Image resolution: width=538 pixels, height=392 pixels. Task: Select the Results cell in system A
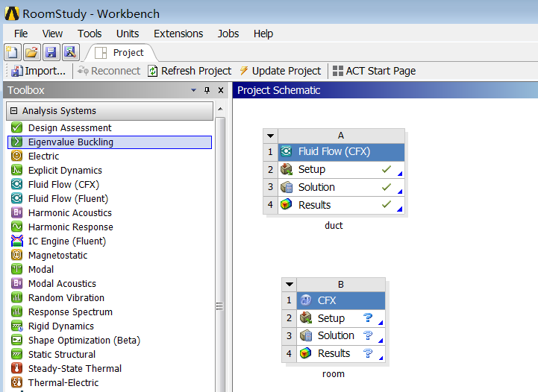tap(341, 205)
